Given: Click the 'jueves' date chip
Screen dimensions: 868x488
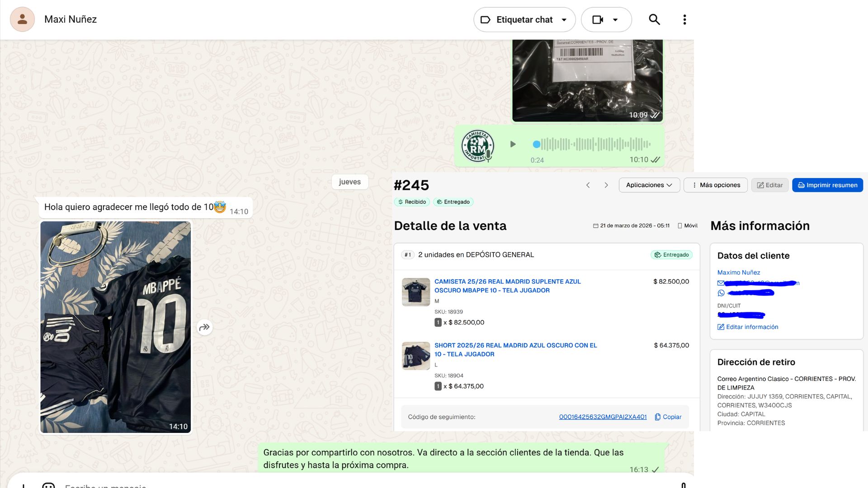Looking at the screenshot, I should 350,182.
